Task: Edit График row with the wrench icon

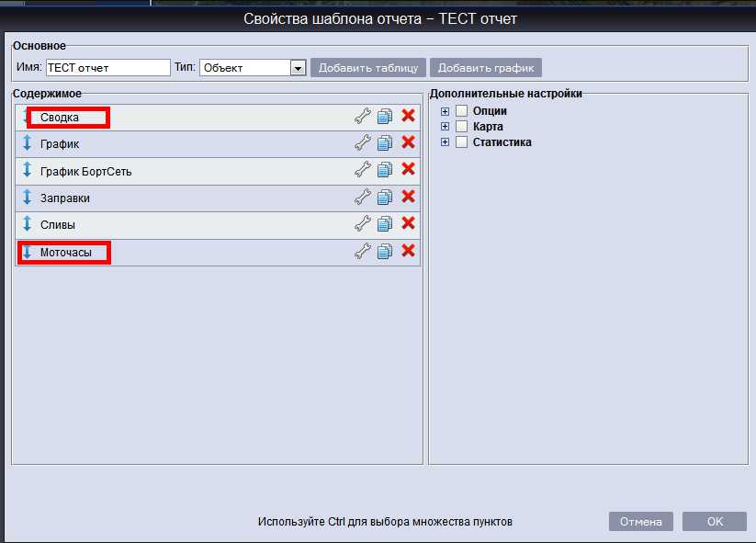Action: pyautogui.click(x=363, y=142)
